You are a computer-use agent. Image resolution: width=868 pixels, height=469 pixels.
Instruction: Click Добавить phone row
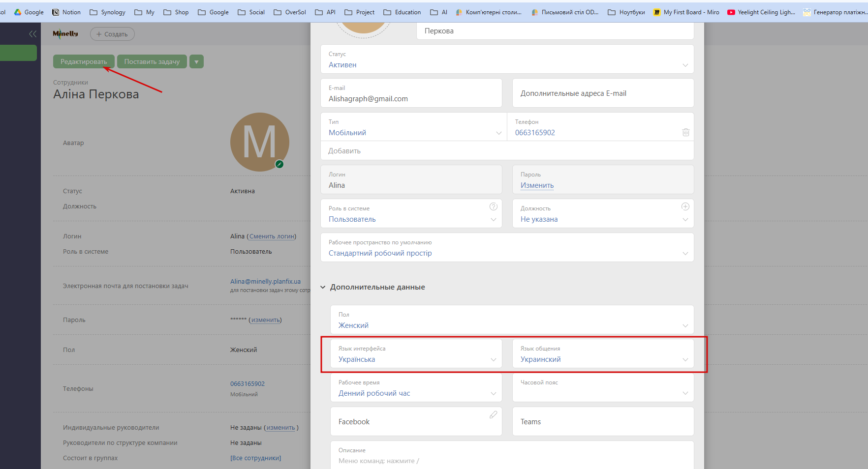tap(507, 150)
